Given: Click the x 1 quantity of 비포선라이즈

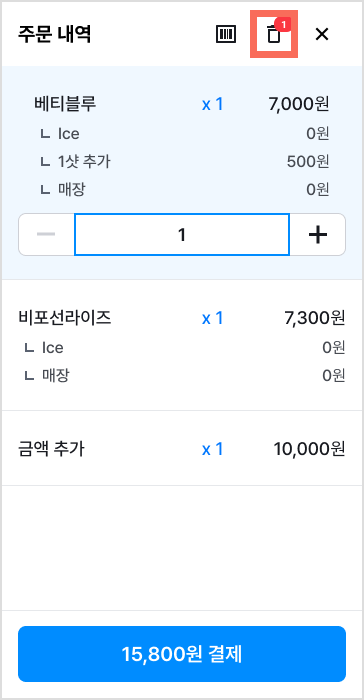Looking at the screenshot, I should (212, 318).
